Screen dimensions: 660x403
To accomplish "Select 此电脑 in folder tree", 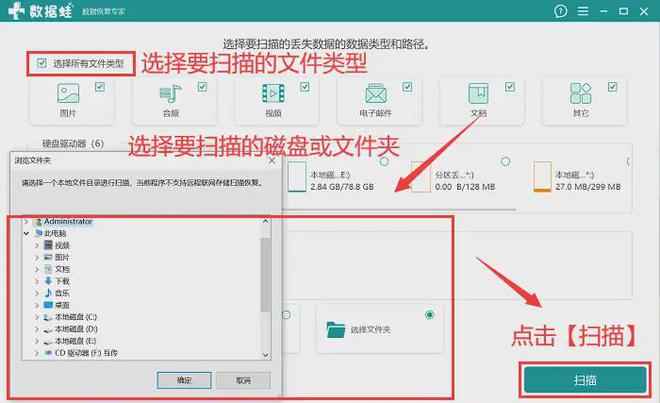I will pos(55,233).
